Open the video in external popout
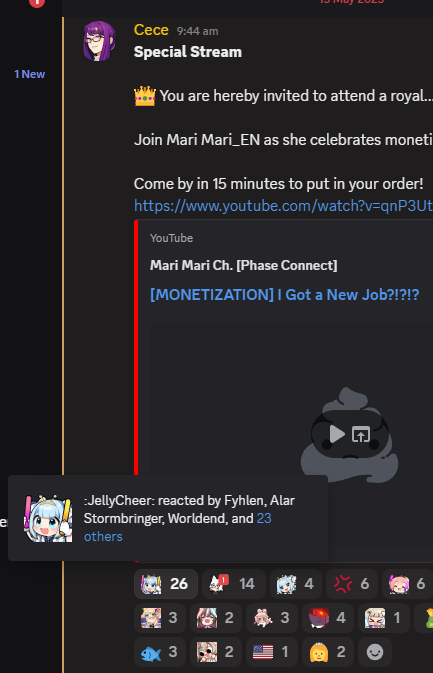433x673 pixels. pos(361,434)
